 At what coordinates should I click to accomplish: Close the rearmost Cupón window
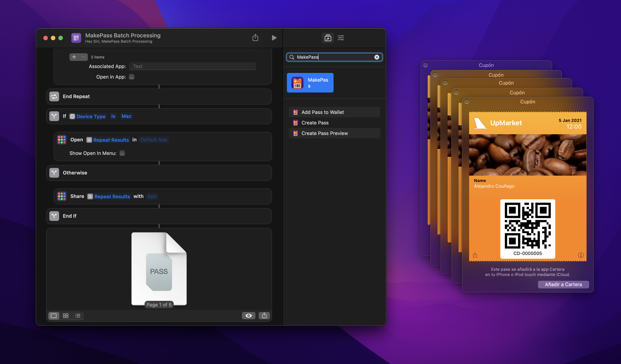pyautogui.click(x=425, y=65)
